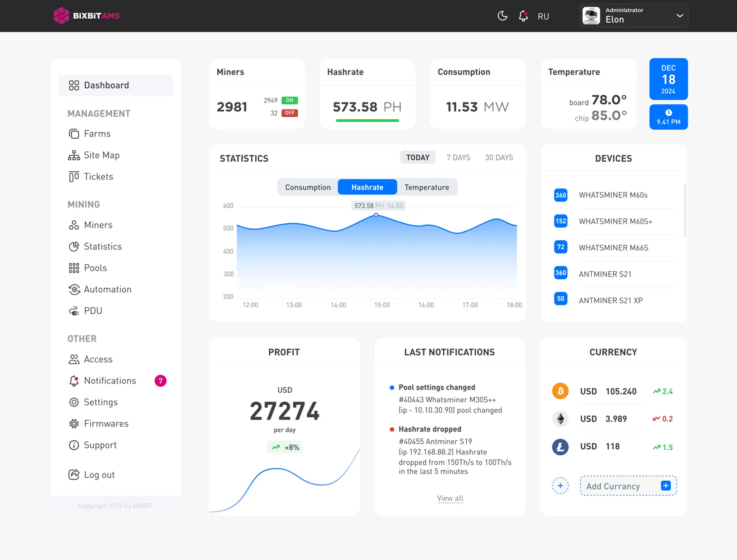
Task: Open Pool settings changed notification
Action: point(446,399)
